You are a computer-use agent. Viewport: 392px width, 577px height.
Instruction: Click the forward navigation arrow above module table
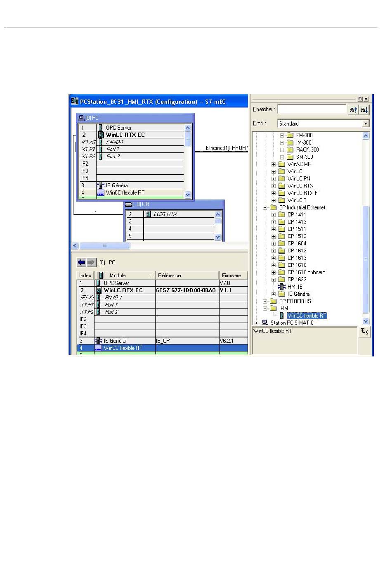(x=91, y=262)
